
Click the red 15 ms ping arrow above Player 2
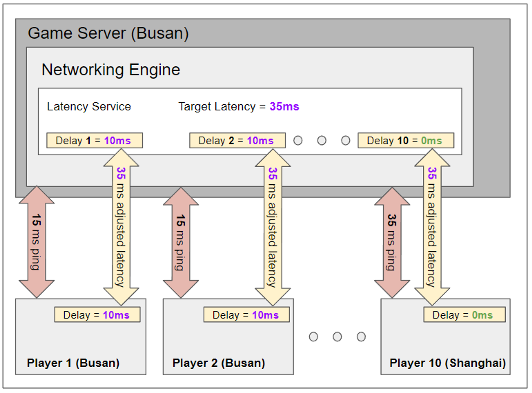click(181, 242)
